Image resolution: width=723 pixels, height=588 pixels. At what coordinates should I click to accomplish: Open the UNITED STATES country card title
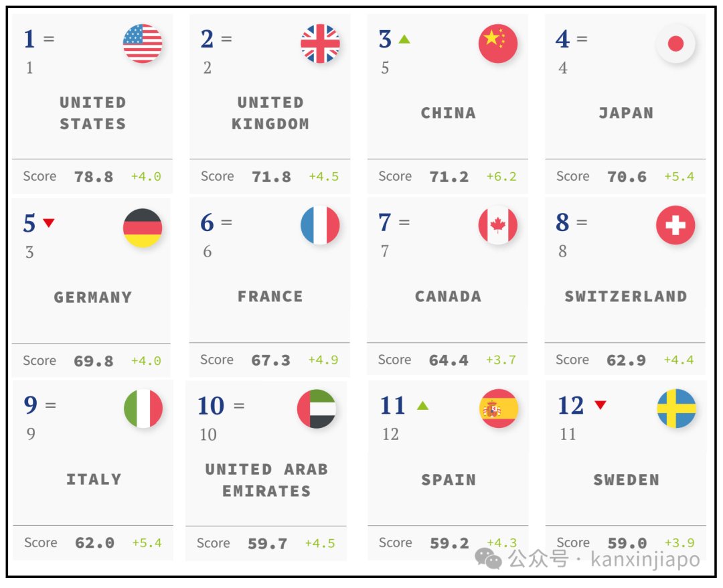point(92,113)
